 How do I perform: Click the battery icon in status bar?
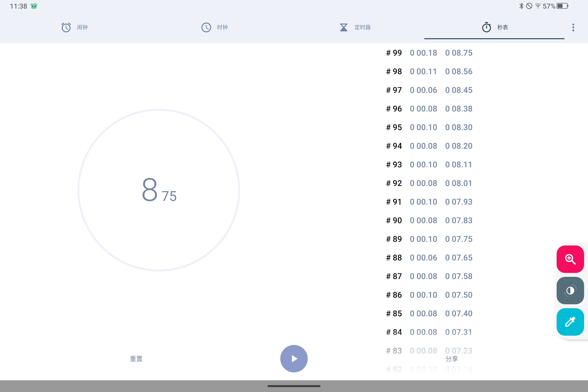pyautogui.click(x=562, y=6)
